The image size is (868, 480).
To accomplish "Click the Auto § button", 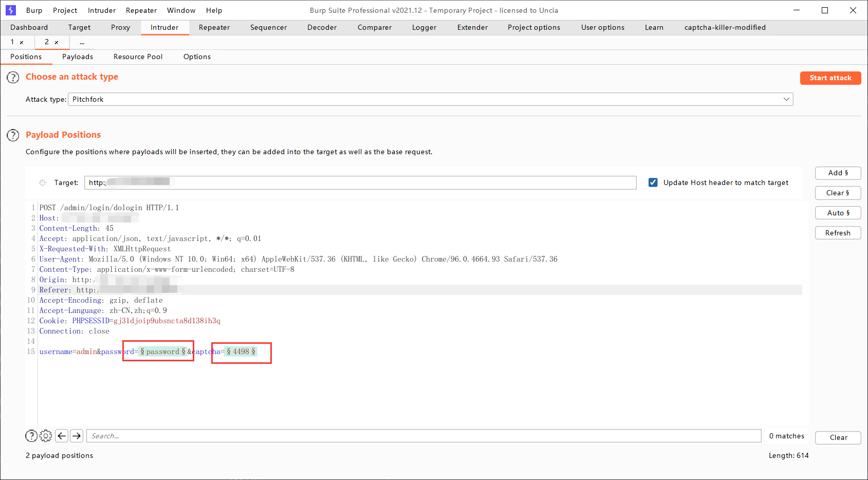I will [838, 213].
